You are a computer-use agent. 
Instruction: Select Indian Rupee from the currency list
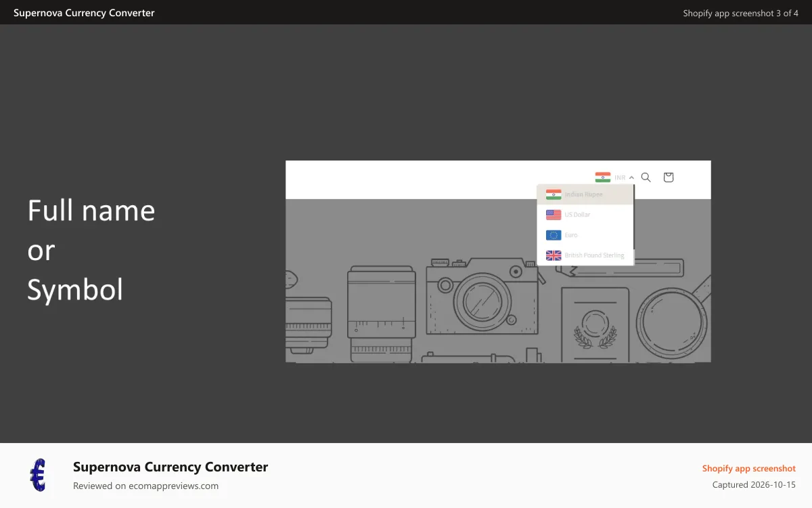click(585, 194)
